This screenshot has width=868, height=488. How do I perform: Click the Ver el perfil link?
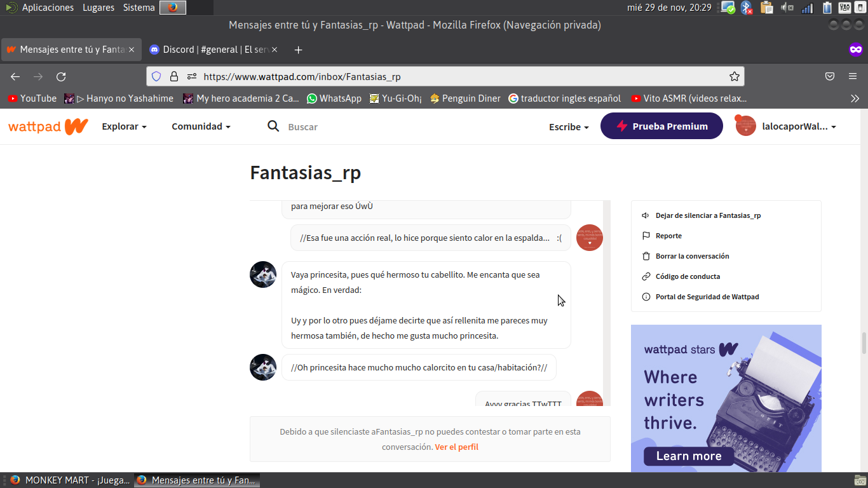pos(456,447)
